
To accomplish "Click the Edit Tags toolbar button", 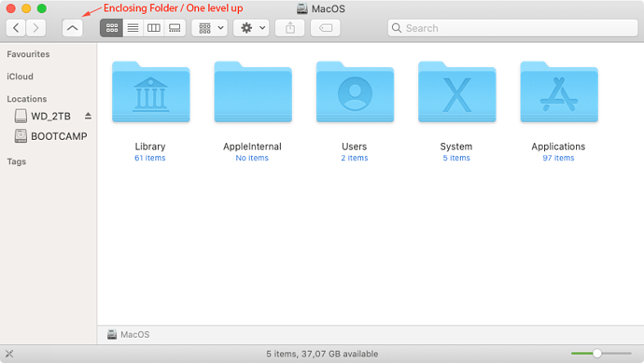I will (326, 28).
